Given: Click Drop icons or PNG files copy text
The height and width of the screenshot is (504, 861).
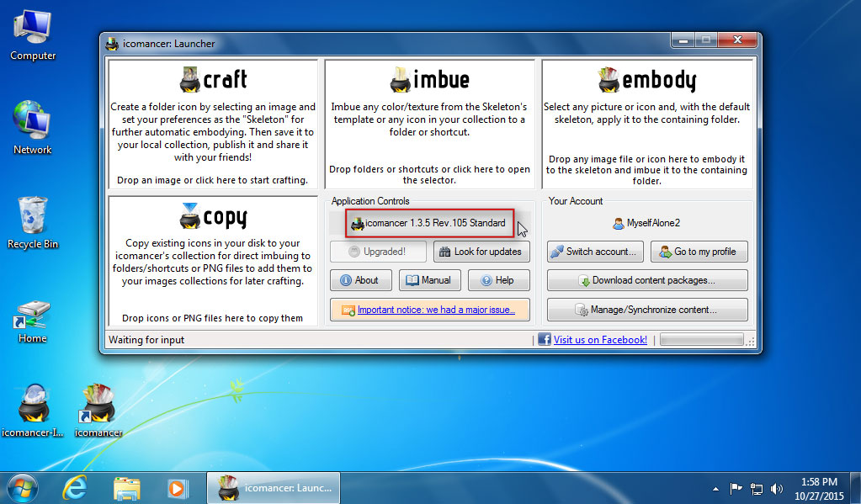Looking at the screenshot, I should tap(212, 318).
